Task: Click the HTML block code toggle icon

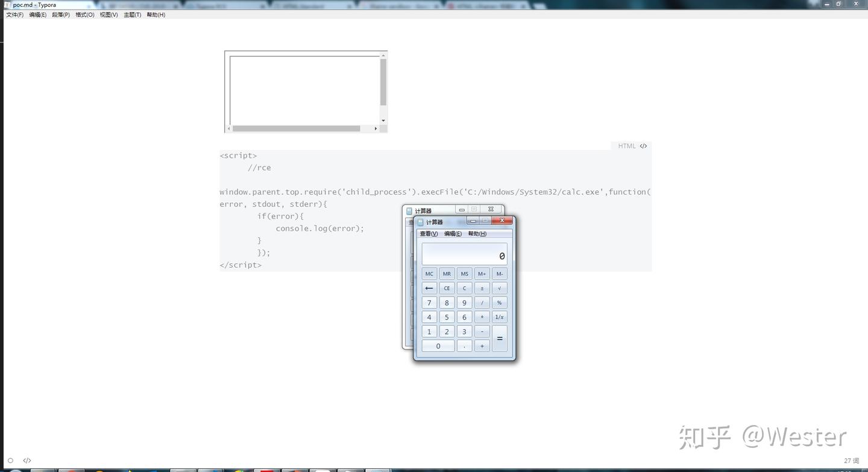Action: pos(644,146)
